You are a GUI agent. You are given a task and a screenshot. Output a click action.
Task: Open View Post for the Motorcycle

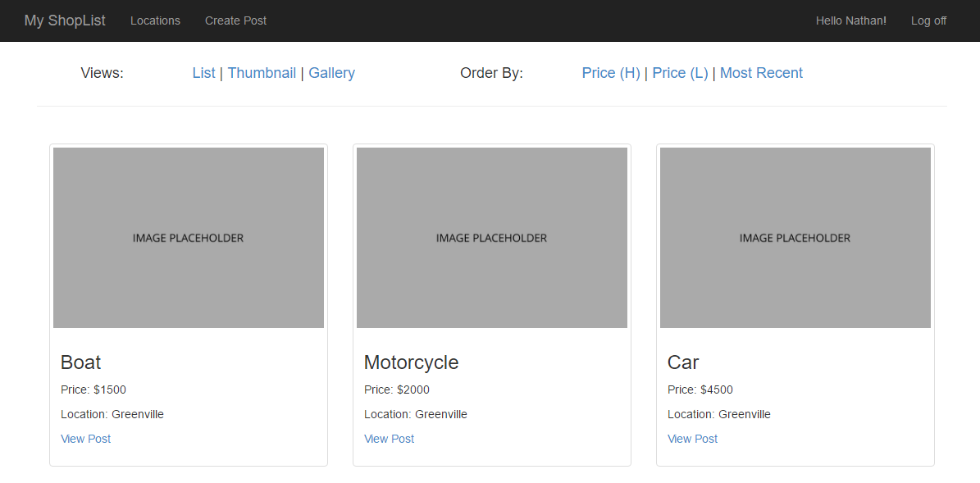pyautogui.click(x=389, y=439)
